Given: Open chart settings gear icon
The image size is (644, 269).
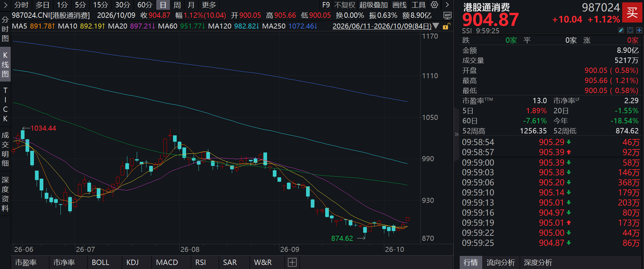Looking at the screenshot, I should (434, 5).
